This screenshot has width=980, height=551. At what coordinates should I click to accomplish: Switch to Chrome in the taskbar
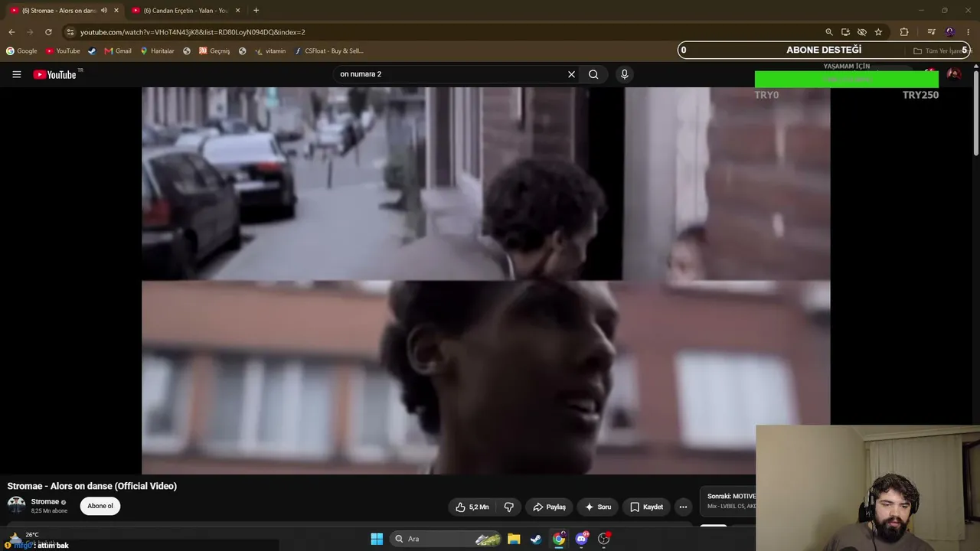click(x=559, y=539)
